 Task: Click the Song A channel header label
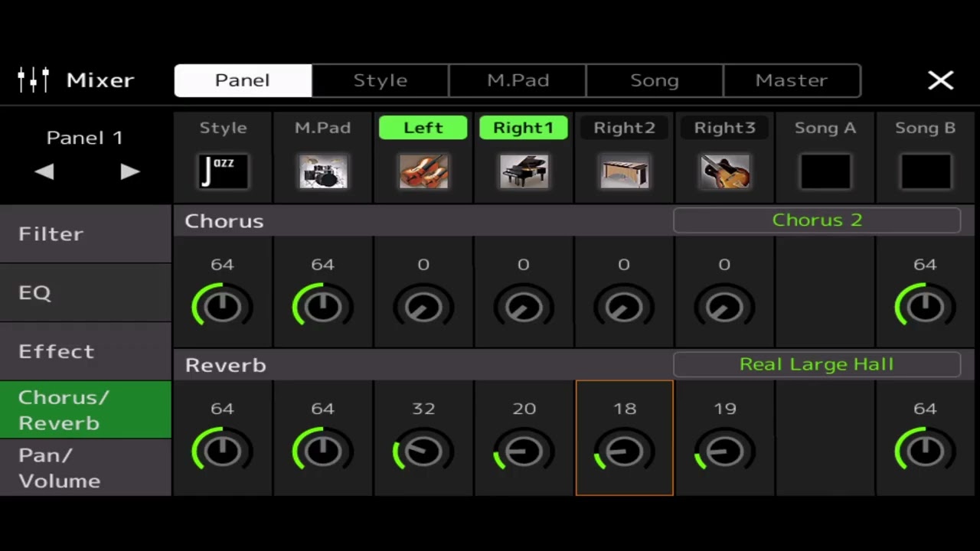825,128
